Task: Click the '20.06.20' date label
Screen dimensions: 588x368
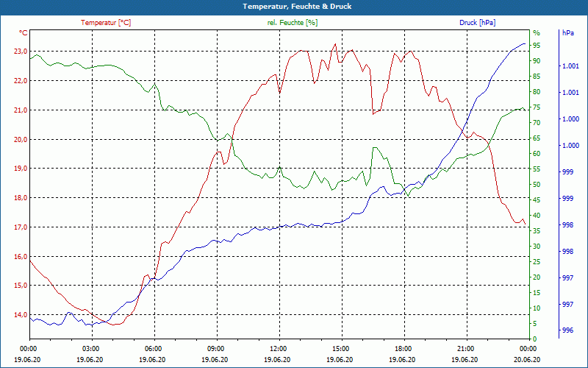Action: click(527, 359)
